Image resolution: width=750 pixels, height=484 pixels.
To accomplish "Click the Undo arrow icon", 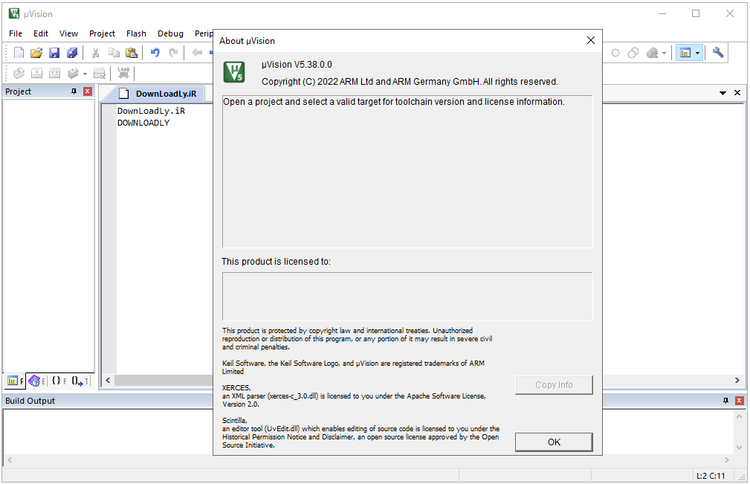I will pyautogui.click(x=155, y=53).
